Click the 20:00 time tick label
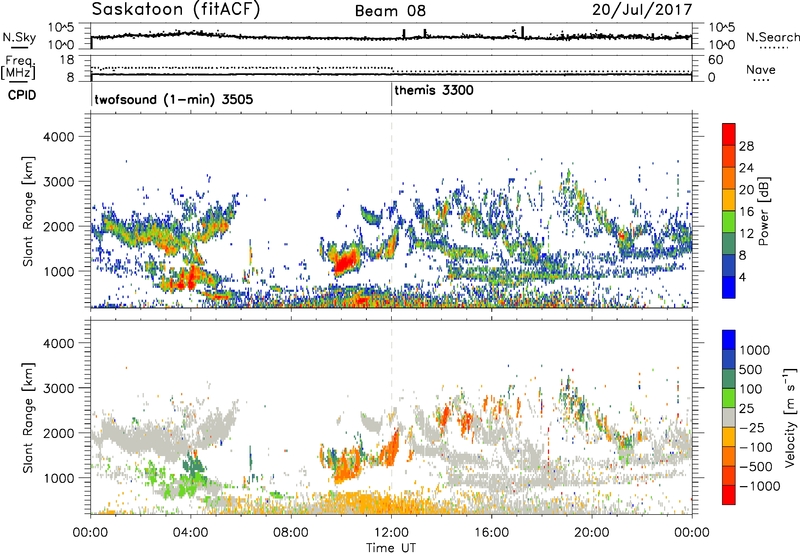 pyautogui.click(x=592, y=533)
